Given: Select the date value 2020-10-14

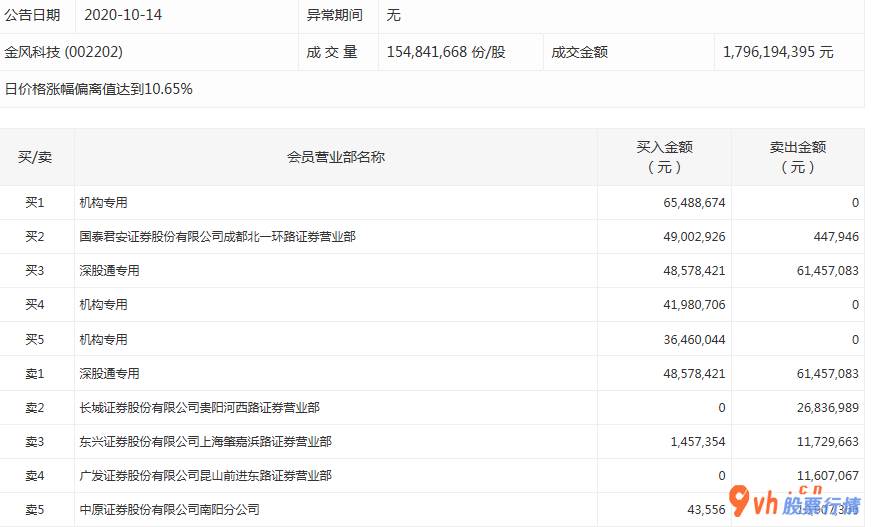Looking at the screenshot, I should pyautogui.click(x=123, y=15).
